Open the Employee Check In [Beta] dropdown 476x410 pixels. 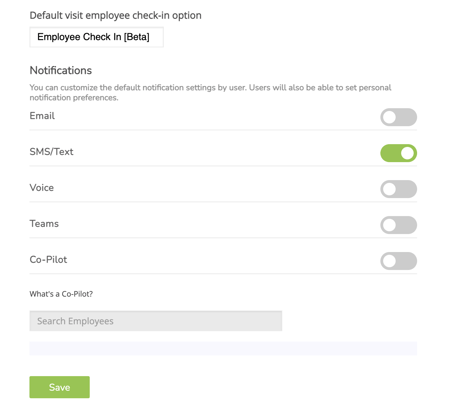coord(96,37)
